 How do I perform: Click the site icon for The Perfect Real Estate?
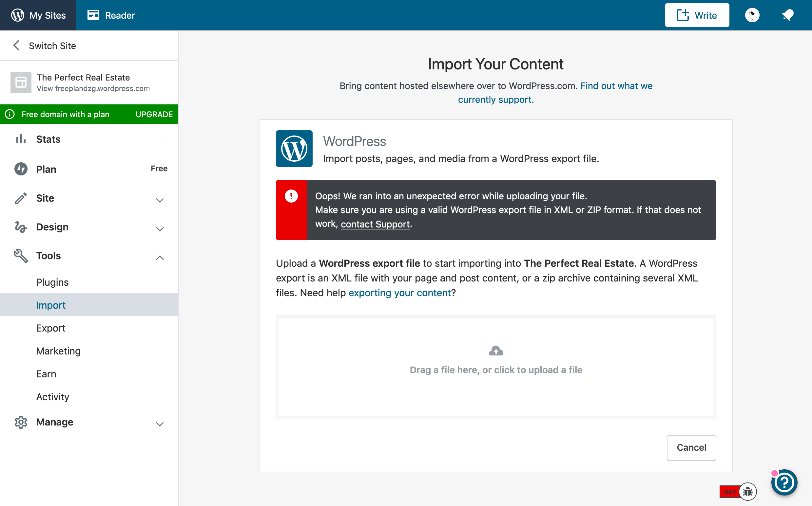tap(21, 82)
